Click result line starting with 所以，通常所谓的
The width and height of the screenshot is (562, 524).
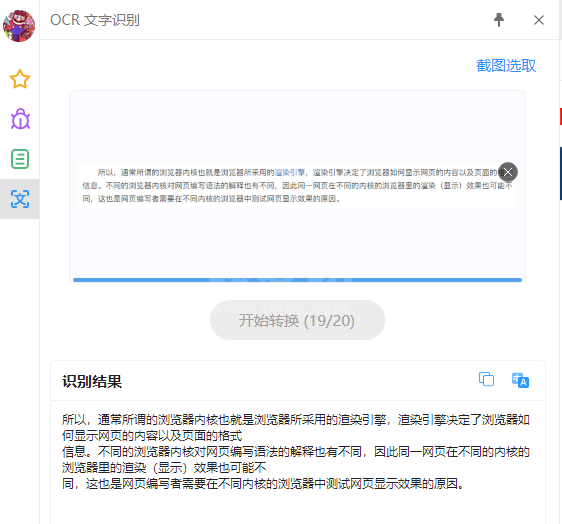point(296,419)
